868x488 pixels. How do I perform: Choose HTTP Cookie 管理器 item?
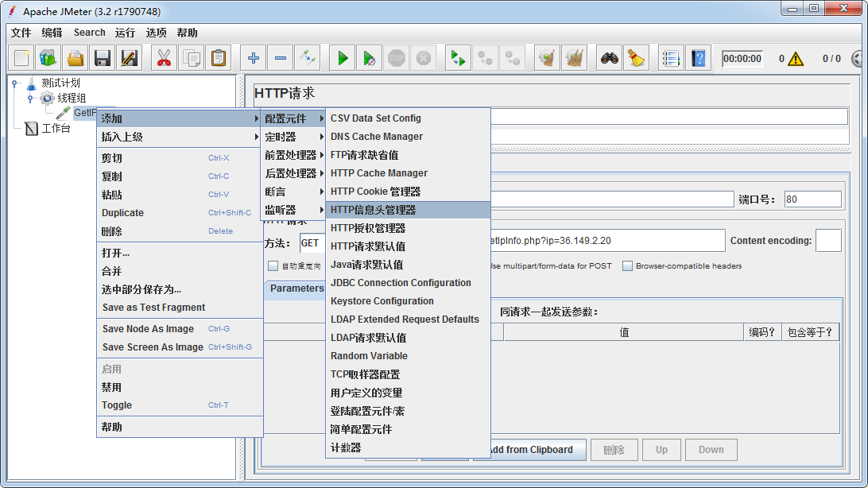pyautogui.click(x=408, y=192)
